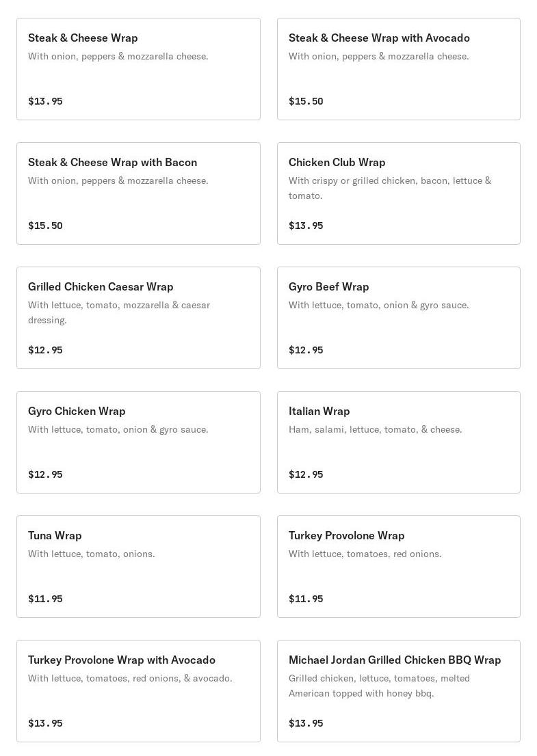The height and width of the screenshot is (756, 537).
Task: Click the $15.50 price under Avocado wrap
Action: (x=306, y=101)
